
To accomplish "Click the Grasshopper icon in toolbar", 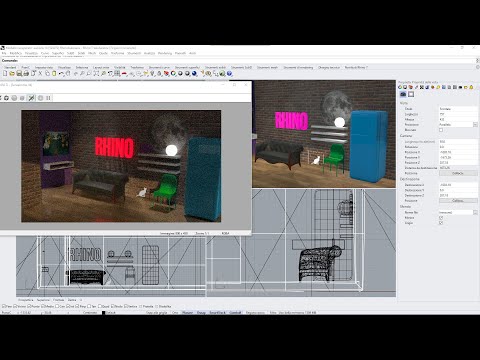I will pos(222,73).
